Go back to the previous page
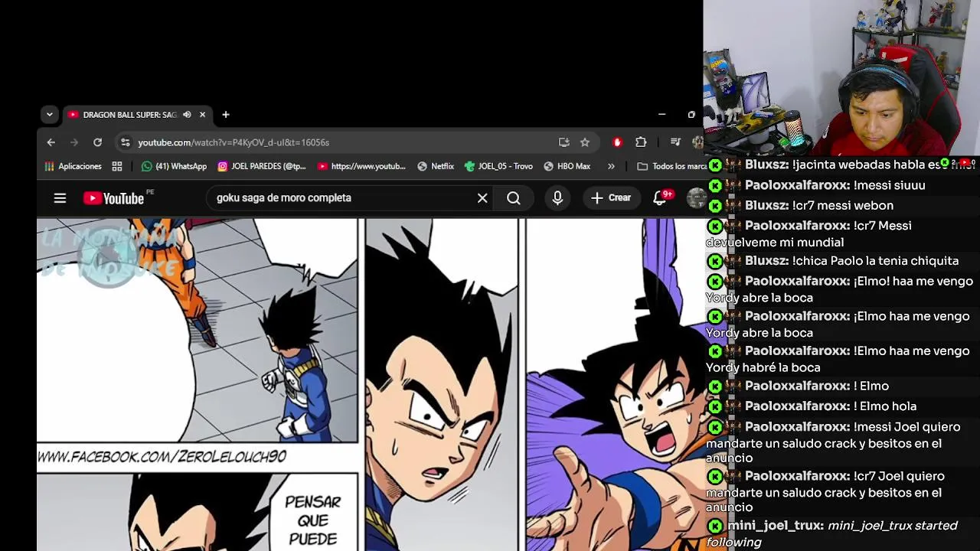 (x=51, y=142)
